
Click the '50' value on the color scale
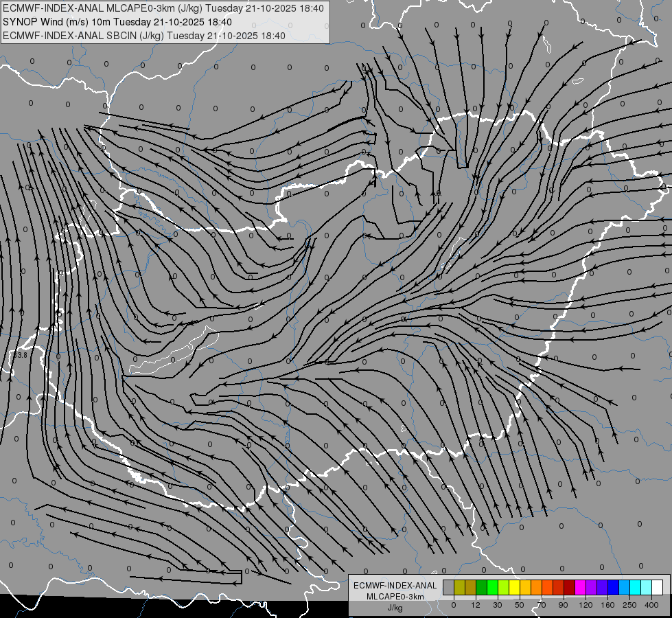pyautogui.click(x=520, y=605)
